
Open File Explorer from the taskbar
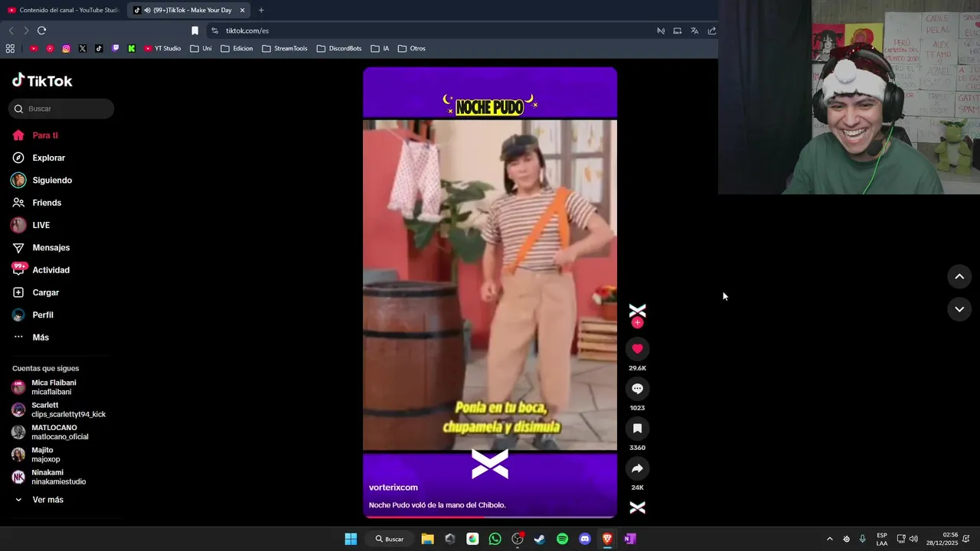pos(427,539)
